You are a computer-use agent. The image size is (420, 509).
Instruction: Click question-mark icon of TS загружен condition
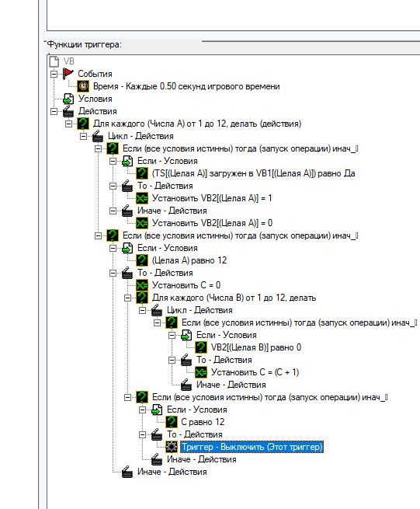click(142, 173)
